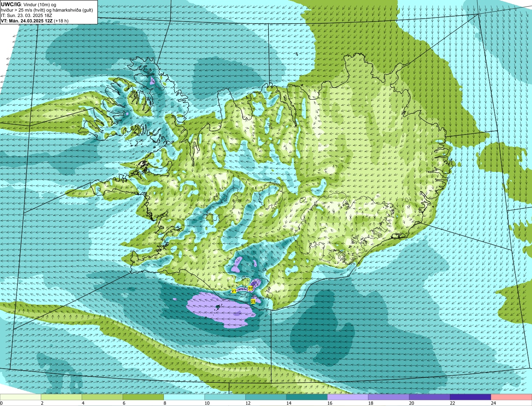Select the pale cyan 8–10 legend swatch

tap(184, 397)
